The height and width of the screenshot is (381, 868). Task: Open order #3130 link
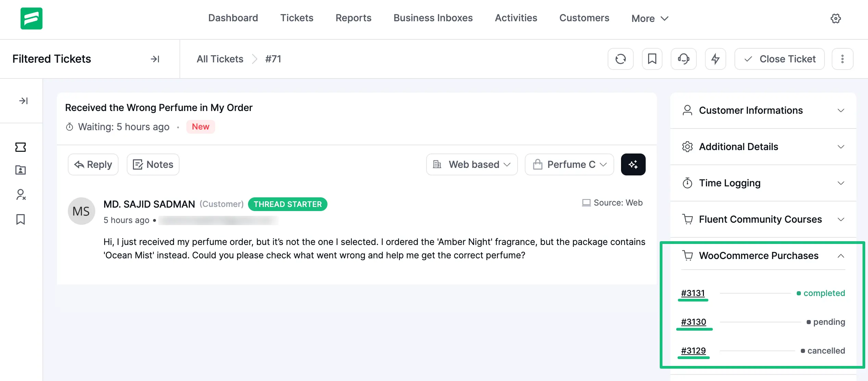click(x=694, y=322)
